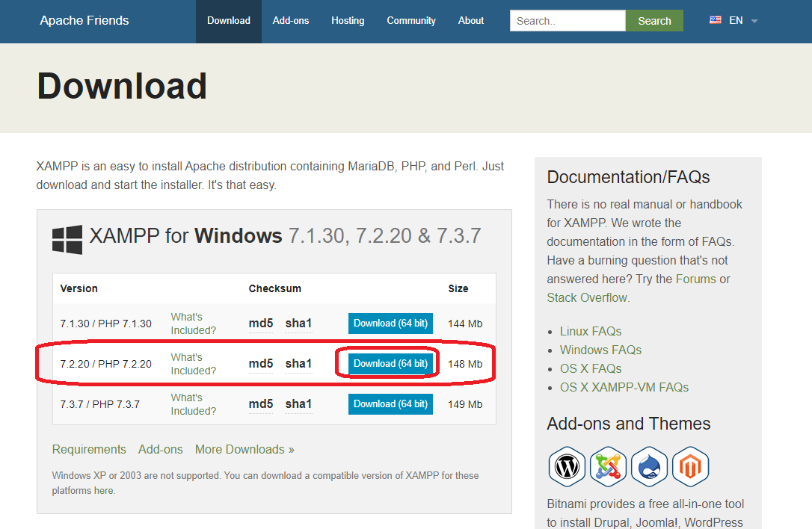Click the Apache Friends site title
This screenshot has height=529, width=812.
tap(84, 20)
